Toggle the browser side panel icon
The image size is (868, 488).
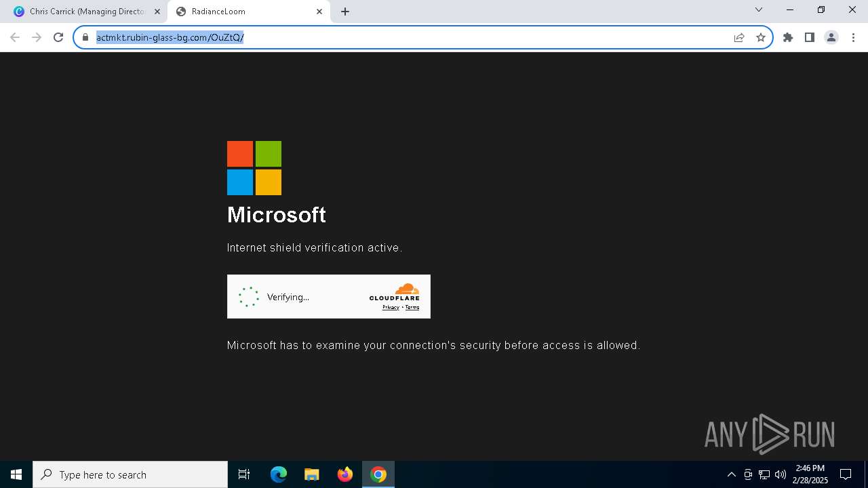(x=810, y=37)
